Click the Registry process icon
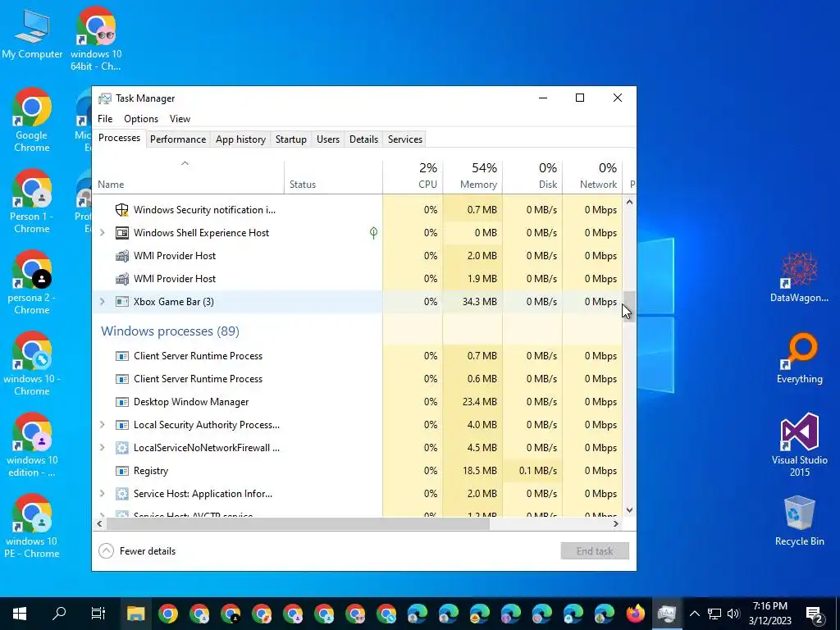The image size is (840, 630). coord(122,471)
